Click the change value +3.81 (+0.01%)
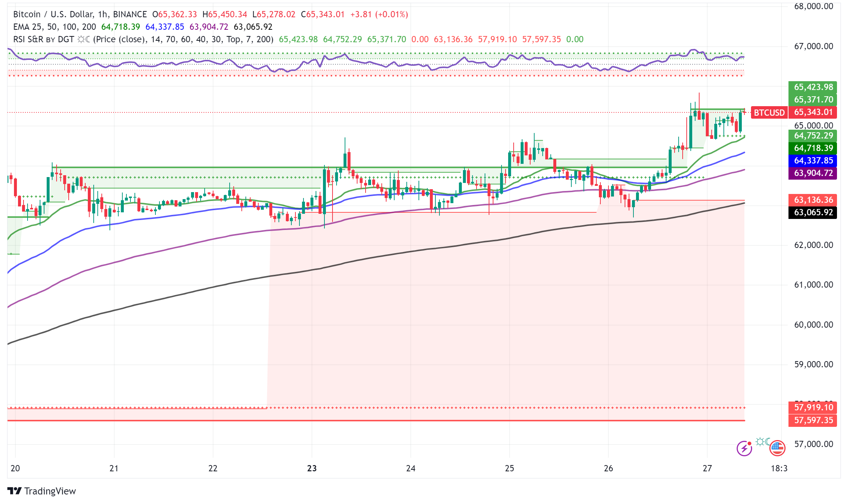The height and width of the screenshot is (504, 848). click(379, 14)
